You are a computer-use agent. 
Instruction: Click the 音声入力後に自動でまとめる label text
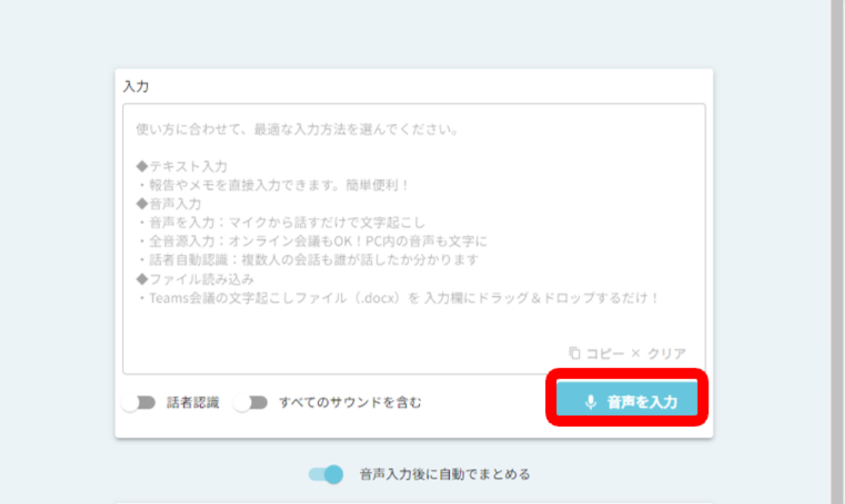[x=445, y=474]
